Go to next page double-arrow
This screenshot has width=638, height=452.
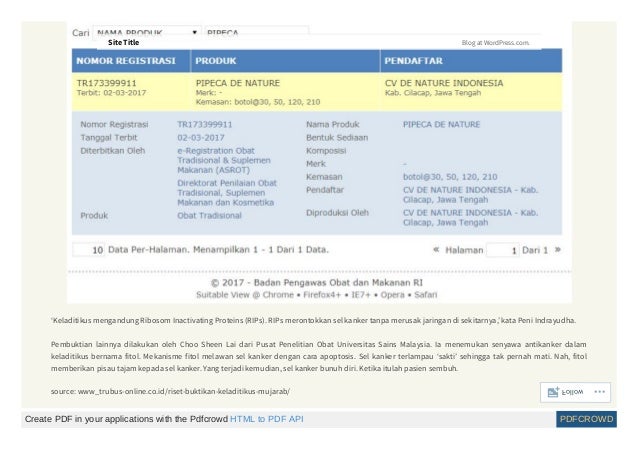558,249
